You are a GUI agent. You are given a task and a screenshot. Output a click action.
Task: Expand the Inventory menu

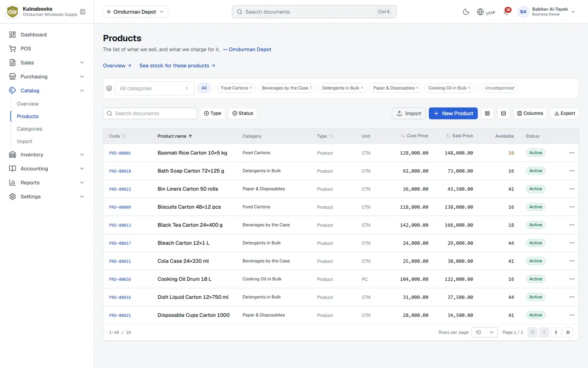tap(47, 155)
